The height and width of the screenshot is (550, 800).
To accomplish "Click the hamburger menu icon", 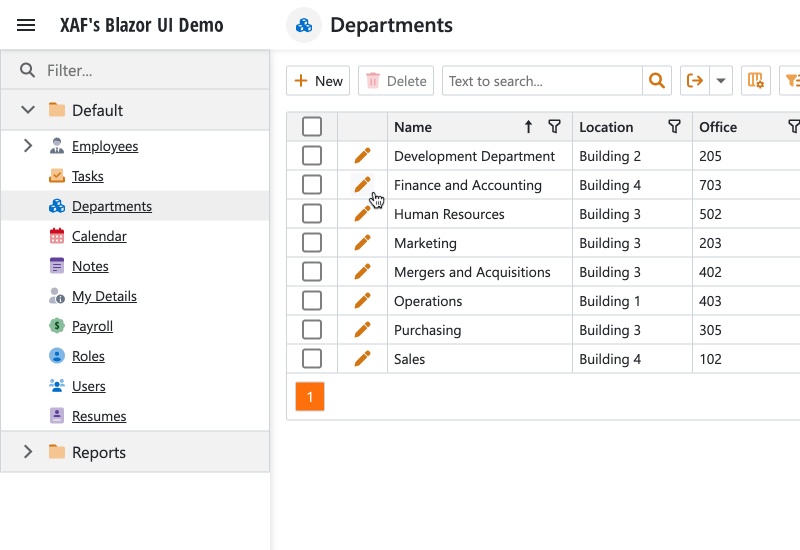I will point(26,25).
